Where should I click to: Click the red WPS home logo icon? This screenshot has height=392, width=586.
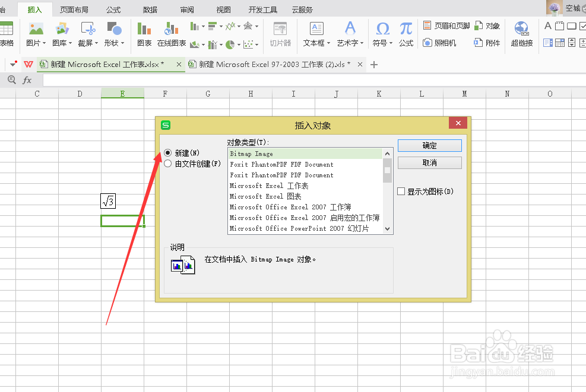(x=28, y=64)
